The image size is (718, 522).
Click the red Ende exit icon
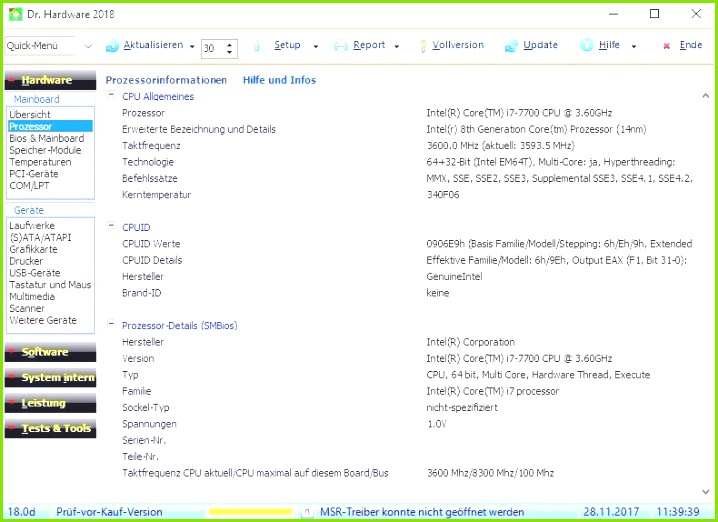click(x=667, y=46)
